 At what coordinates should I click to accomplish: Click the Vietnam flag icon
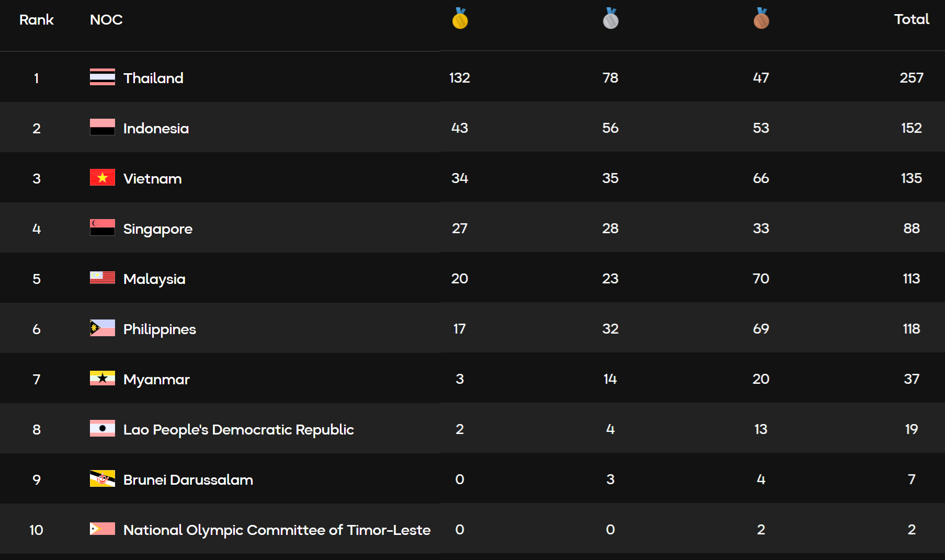coord(103,178)
